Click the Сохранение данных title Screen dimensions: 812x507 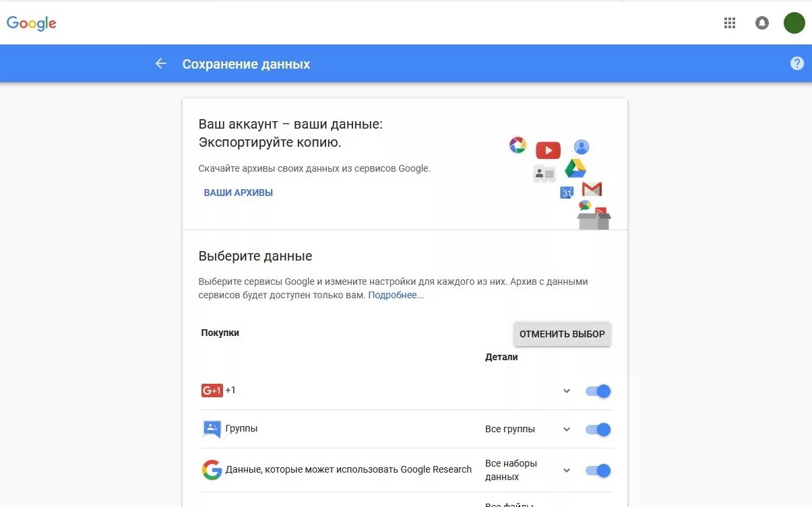[246, 64]
